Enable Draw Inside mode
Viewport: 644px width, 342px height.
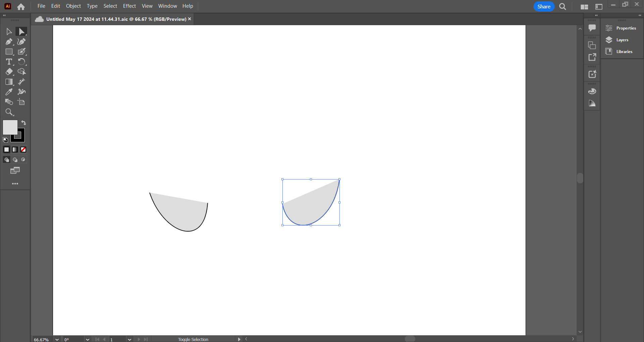[x=23, y=160]
